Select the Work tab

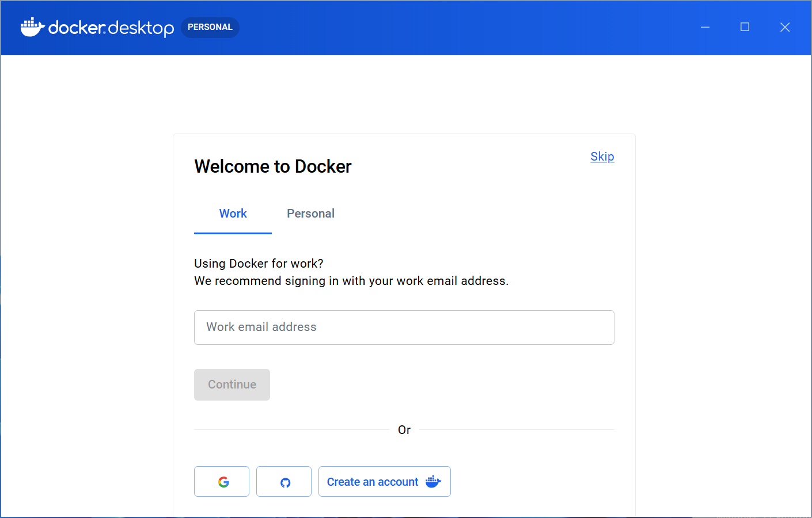(233, 213)
